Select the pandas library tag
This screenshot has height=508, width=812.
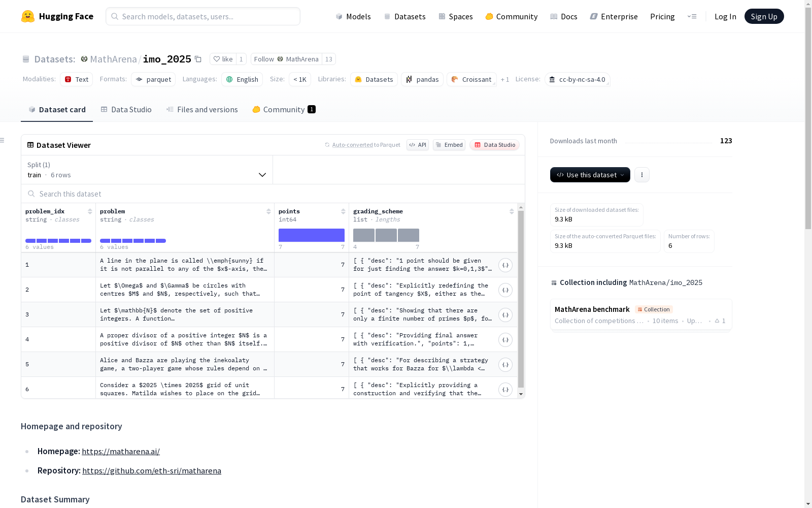pyautogui.click(x=422, y=79)
